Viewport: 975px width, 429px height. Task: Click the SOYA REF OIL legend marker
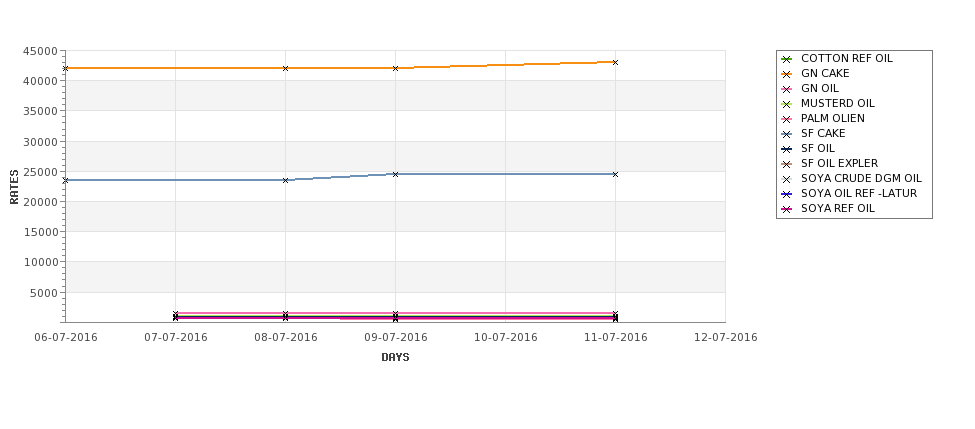click(x=787, y=210)
